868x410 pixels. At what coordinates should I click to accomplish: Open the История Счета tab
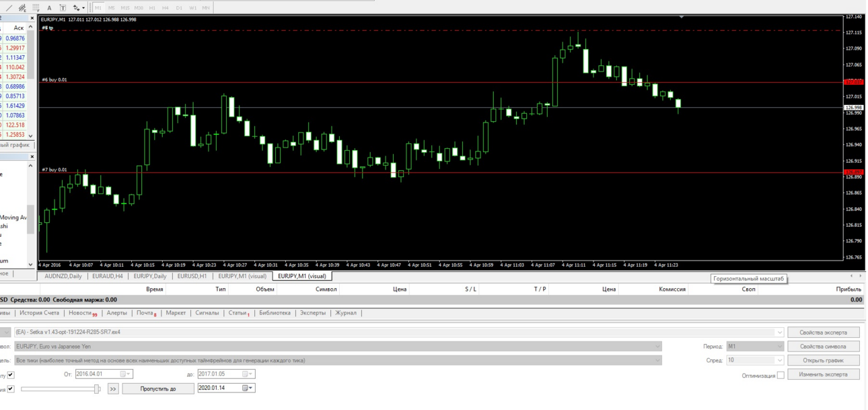[39, 313]
